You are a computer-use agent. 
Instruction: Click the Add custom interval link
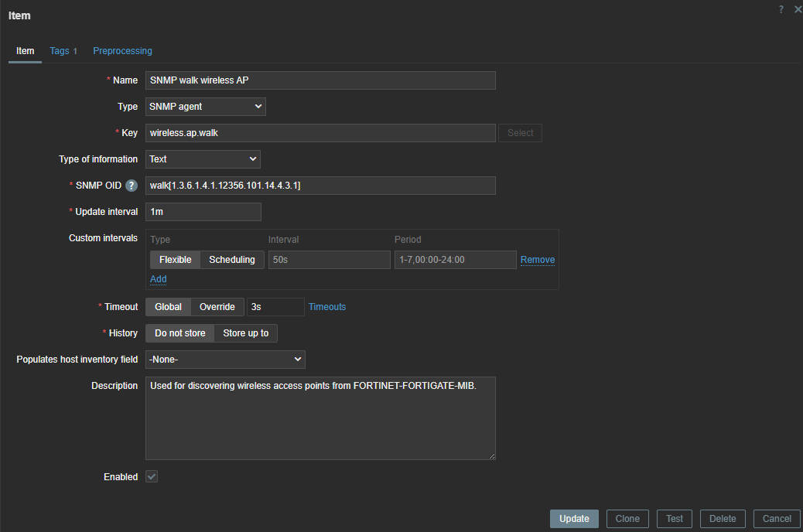(158, 279)
